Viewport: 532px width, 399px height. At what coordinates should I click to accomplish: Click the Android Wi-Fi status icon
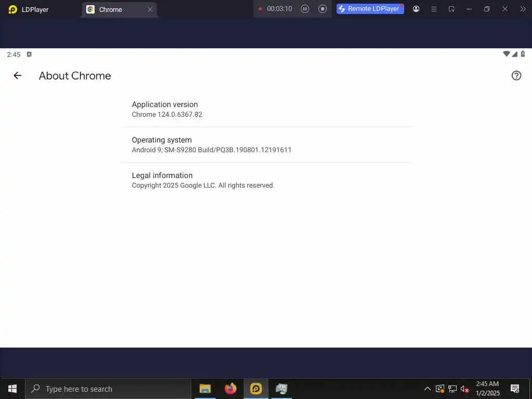(x=506, y=54)
